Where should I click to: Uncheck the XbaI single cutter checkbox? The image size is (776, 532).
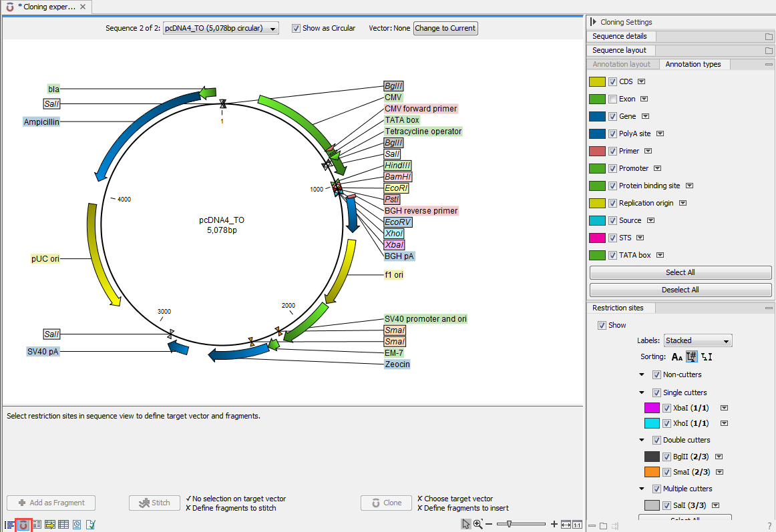[666, 408]
